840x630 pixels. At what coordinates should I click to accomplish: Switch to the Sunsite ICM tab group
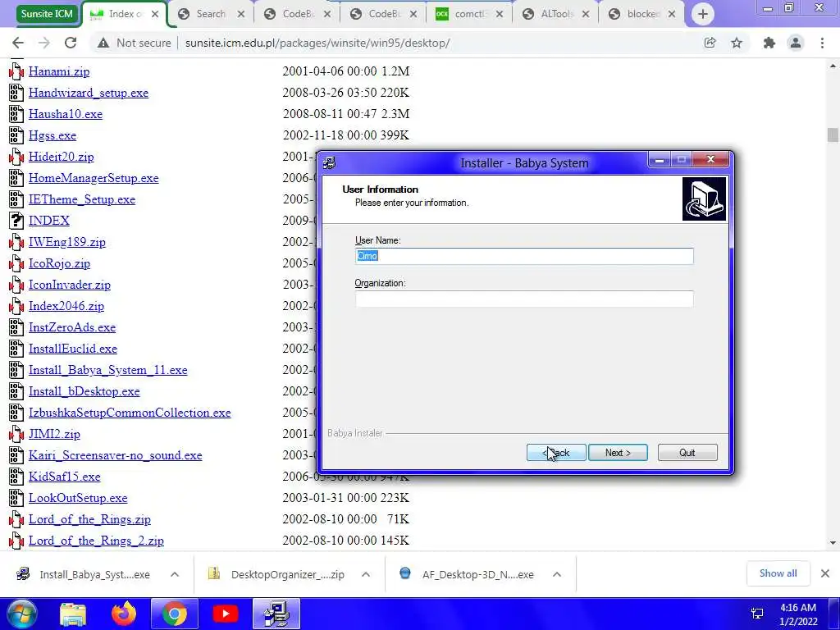tap(47, 13)
